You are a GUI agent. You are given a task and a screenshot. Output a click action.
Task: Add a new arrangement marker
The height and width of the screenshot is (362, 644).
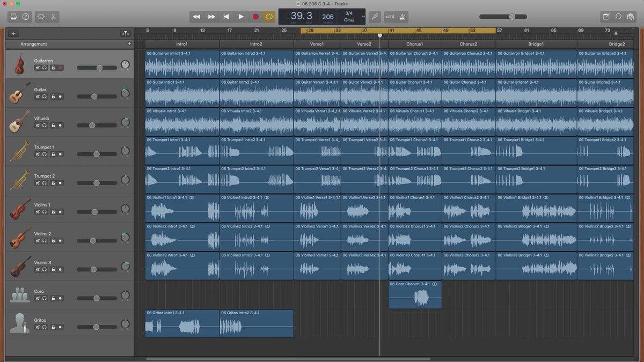tap(129, 43)
